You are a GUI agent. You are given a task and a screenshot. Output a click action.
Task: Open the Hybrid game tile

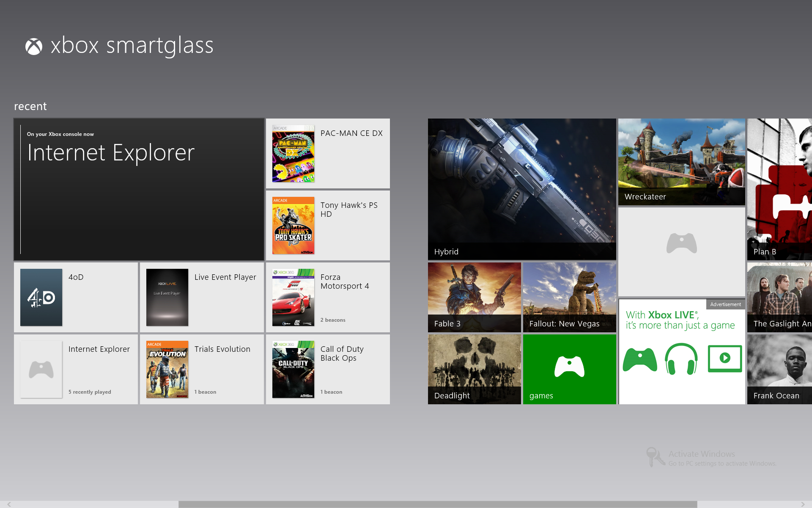point(522,189)
